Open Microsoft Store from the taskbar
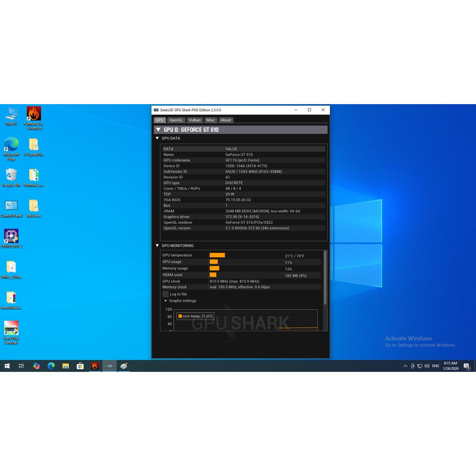Image resolution: width=476 pixels, height=476 pixels. [80, 366]
